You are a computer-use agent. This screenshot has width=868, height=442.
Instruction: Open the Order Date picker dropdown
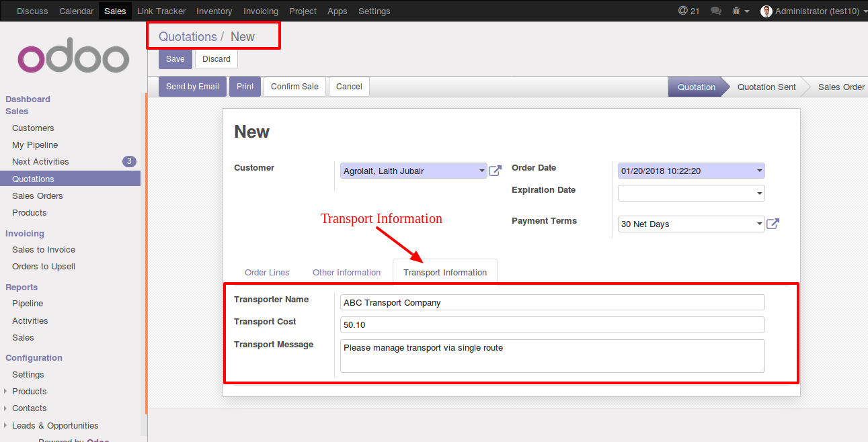759,171
